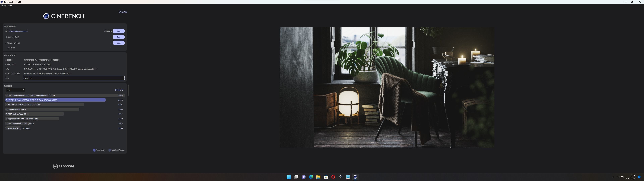The height and width of the screenshot is (181, 644).
Task: Open Opera browser from the taskbar
Action: (x=333, y=177)
